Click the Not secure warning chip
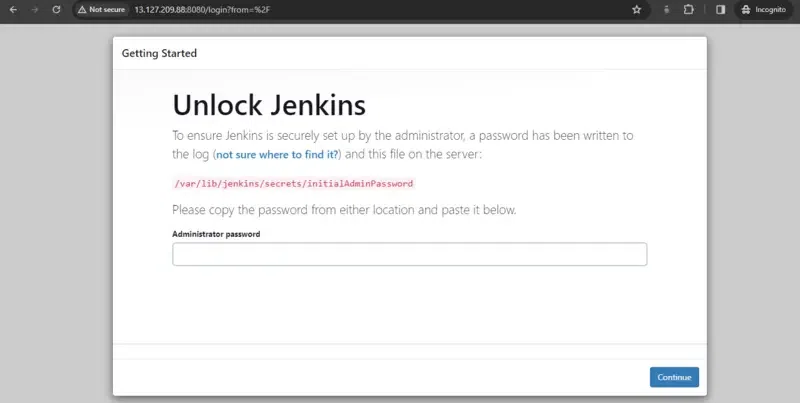This screenshot has height=403, width=800. tap(100, 9)
